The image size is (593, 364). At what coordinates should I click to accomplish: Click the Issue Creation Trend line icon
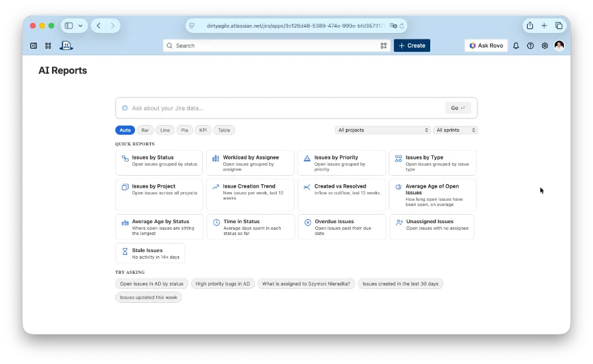coord(215,187)
